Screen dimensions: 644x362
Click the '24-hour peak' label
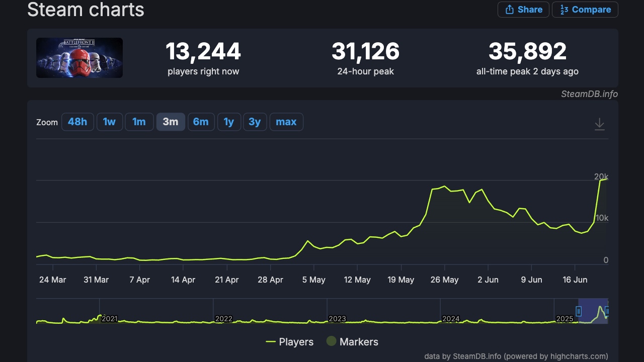tap(366, 71)
